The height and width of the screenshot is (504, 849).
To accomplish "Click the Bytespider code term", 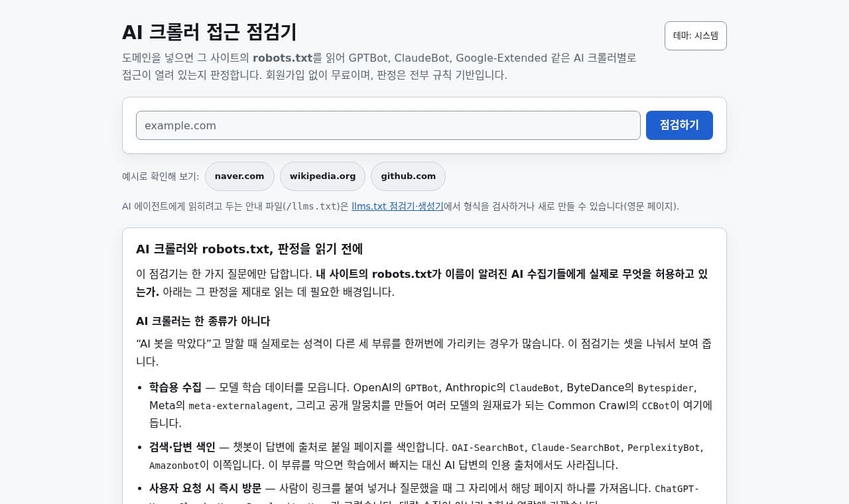I will (x=665, y=388).
